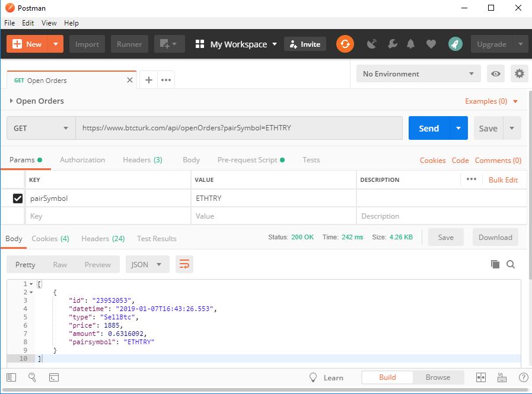Search within the response body

pos(511,264)
